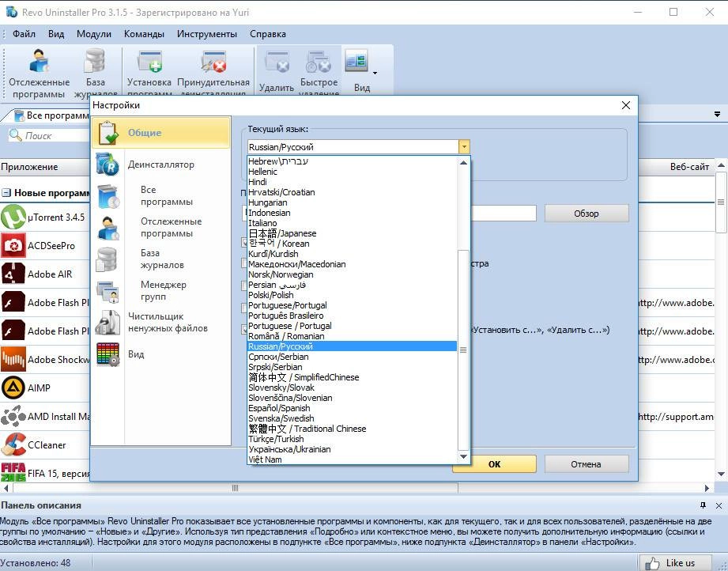Open the Команды menu

[144, 34]
